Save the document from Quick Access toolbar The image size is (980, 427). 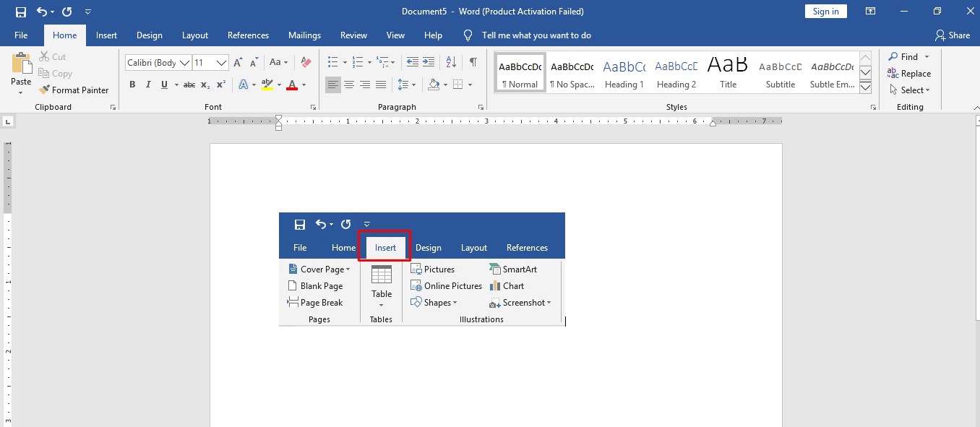pos(21,12)
